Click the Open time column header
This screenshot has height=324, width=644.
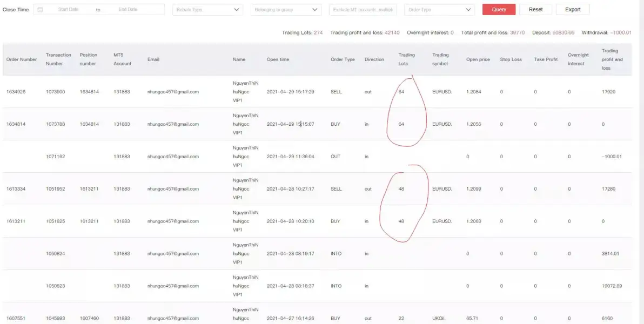click(x=278, y=59)
